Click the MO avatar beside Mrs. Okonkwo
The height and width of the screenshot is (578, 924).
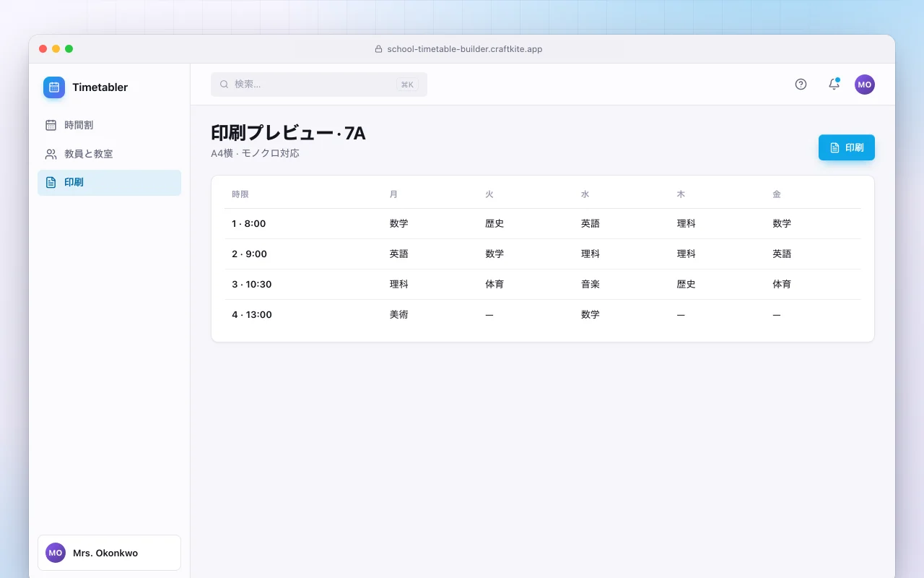coord(56,553)
